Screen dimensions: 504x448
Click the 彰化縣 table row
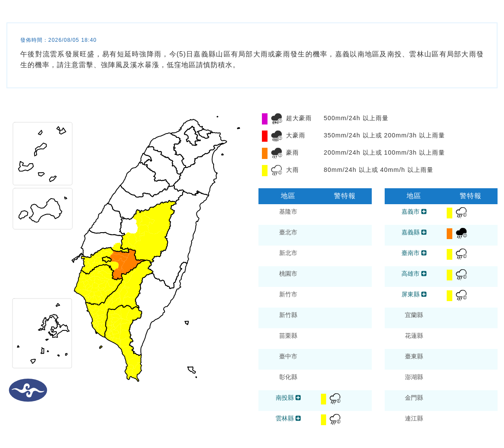[315, 380]
